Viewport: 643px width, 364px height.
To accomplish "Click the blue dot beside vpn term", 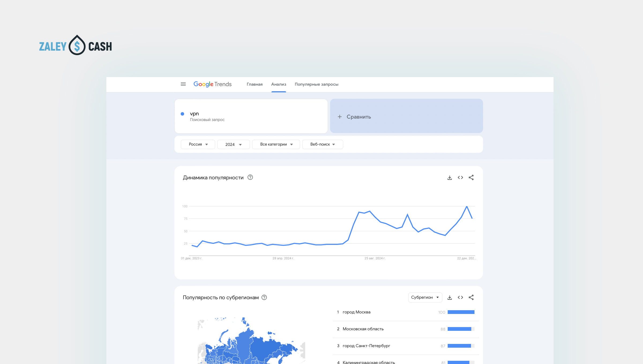I will [x=182, y=114].
